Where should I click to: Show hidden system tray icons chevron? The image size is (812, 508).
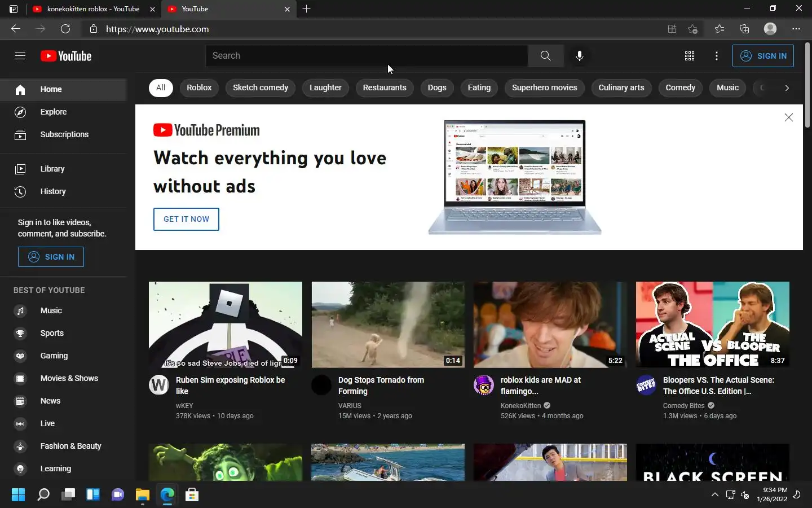point(714,495)
